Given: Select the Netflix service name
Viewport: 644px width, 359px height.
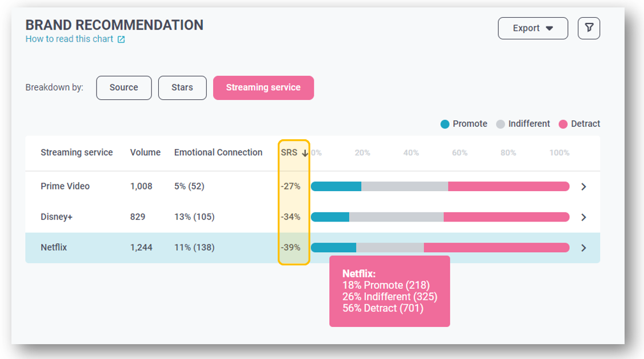Looking at the screenshot, I should click(x=54, y=247).
